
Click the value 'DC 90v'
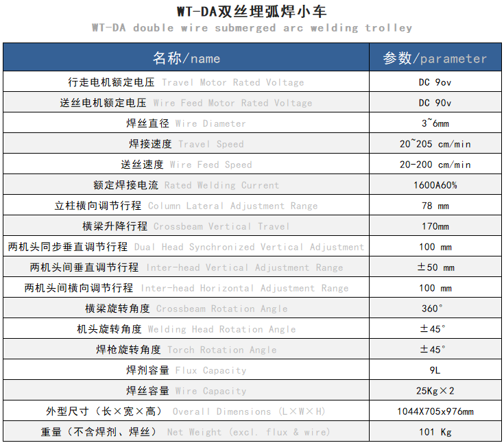[435, 103]
